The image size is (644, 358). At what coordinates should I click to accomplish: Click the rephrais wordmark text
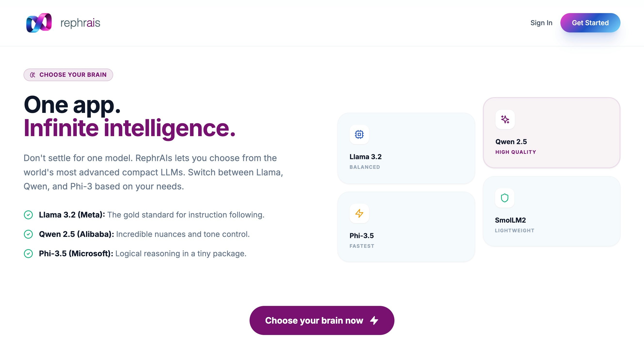(79, 23)
